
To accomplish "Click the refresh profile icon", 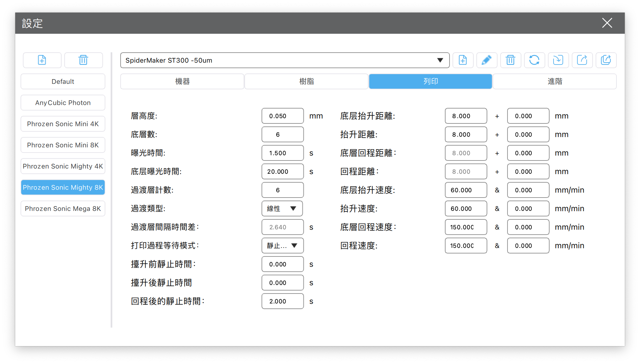I will click(x=534, y=60).
